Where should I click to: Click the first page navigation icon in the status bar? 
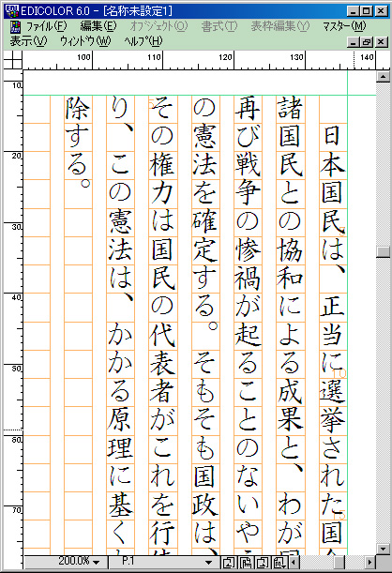coord(229,562)
